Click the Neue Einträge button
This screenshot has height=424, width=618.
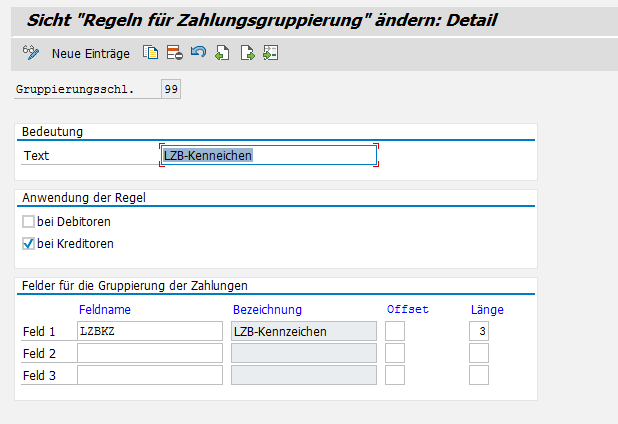93,53
